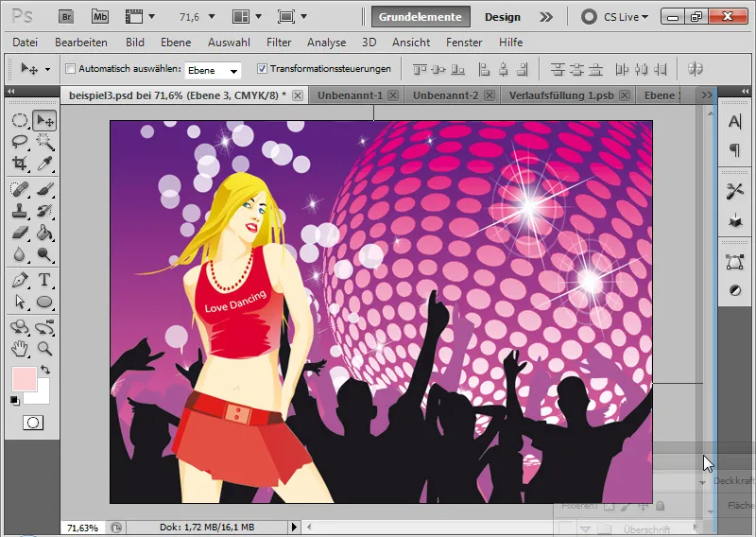Select the Blur tool

click(x=20, y=253)
